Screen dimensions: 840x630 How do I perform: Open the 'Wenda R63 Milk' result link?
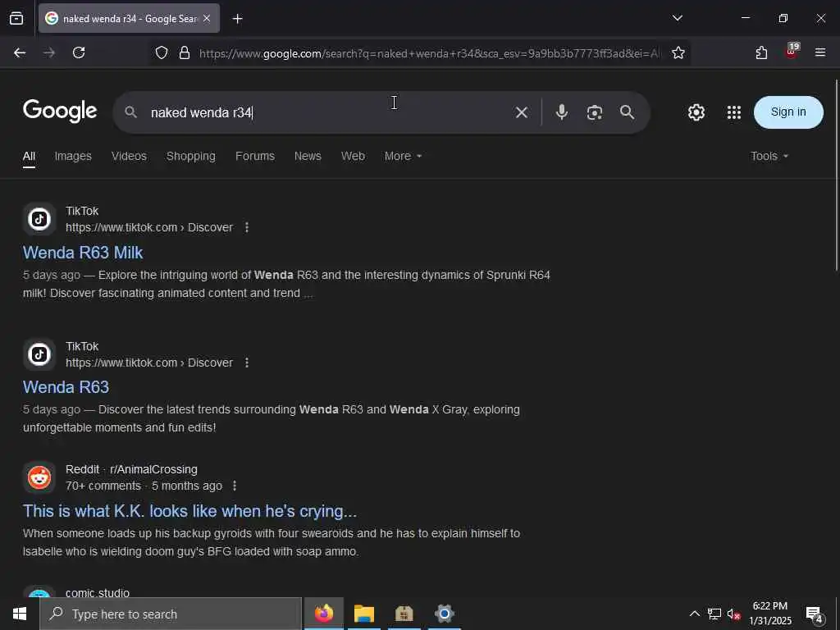(x=83, y=253)
